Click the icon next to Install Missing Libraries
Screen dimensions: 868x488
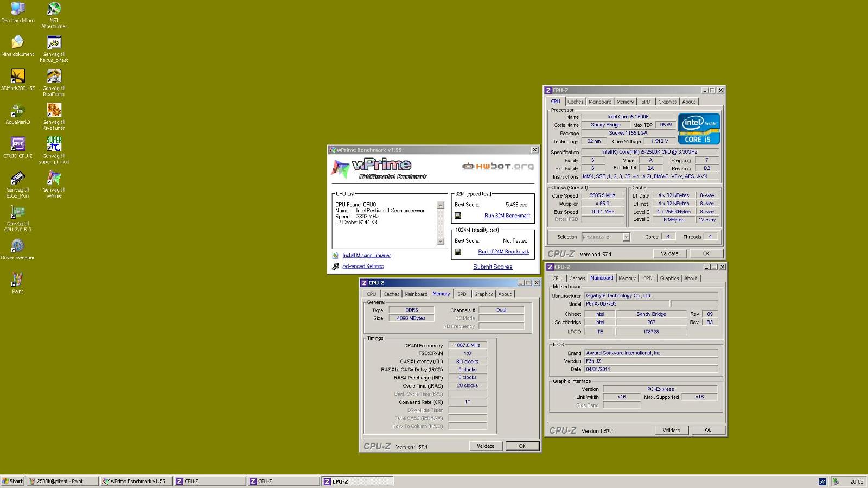(336, 255)
